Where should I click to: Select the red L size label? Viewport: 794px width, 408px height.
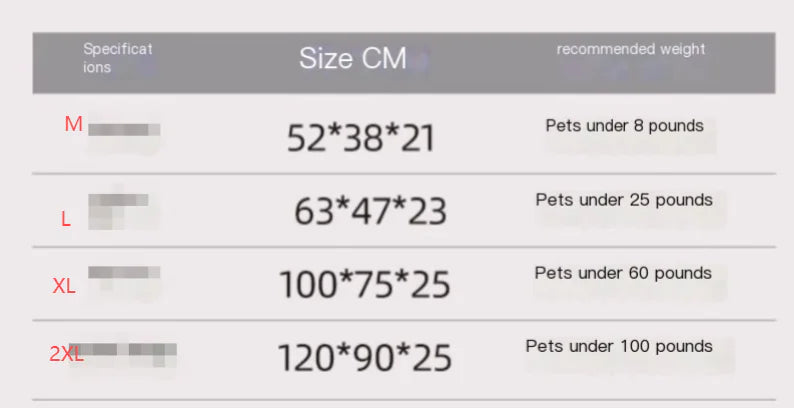click(66, 219)
